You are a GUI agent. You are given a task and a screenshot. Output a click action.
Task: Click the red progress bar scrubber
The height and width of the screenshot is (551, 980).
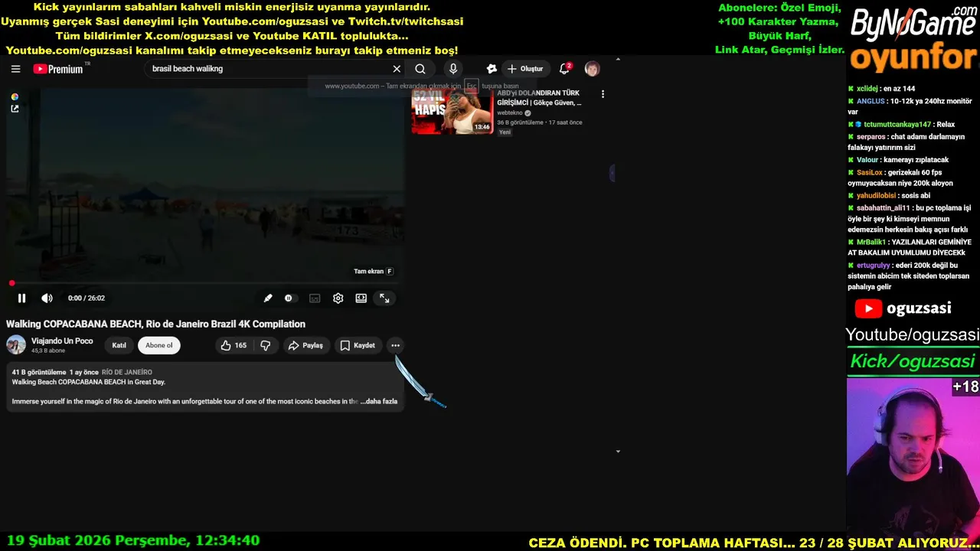[x=11, y=283]
